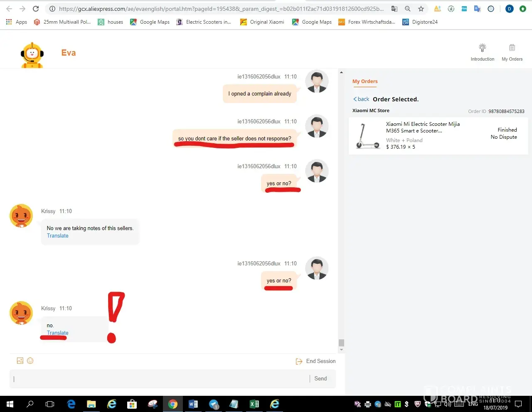
Task: Click the Xiaomi MC Store name
Action: coord(371,110)
